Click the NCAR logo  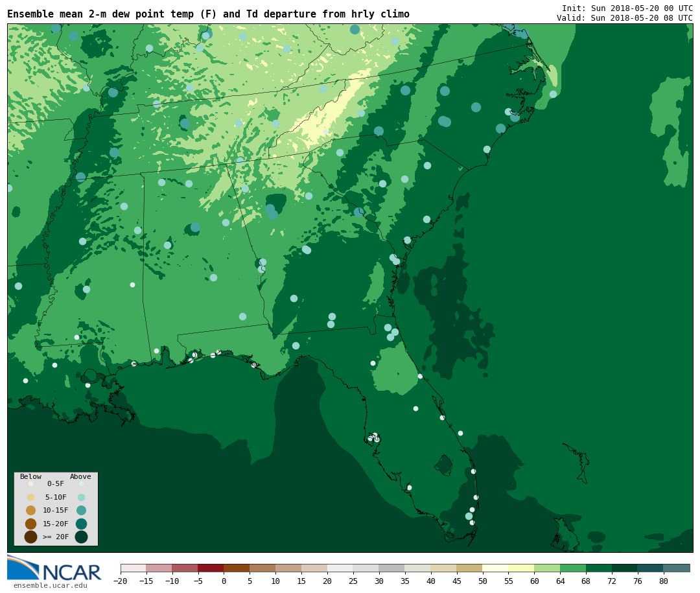tap(54, 568)
